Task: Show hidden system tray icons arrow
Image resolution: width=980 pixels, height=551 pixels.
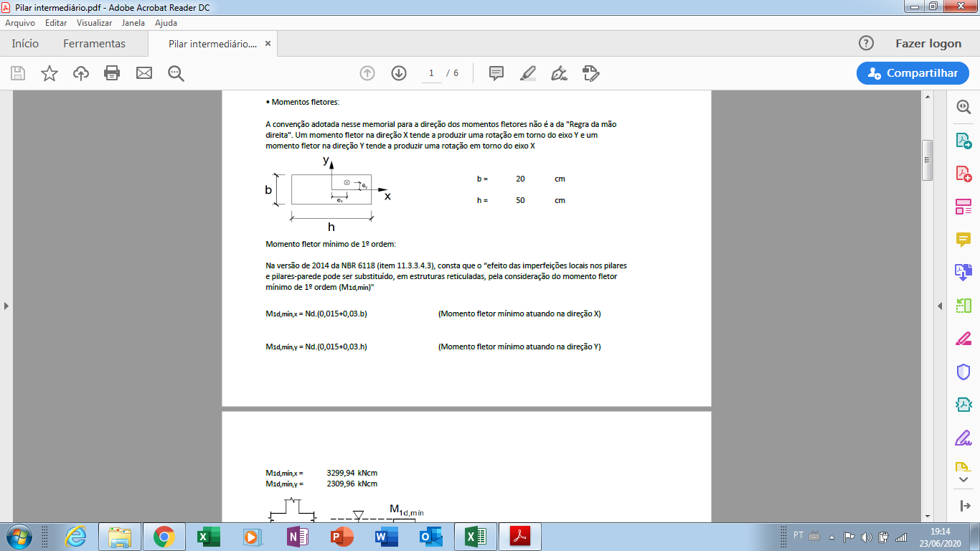Action: [832, 537]
